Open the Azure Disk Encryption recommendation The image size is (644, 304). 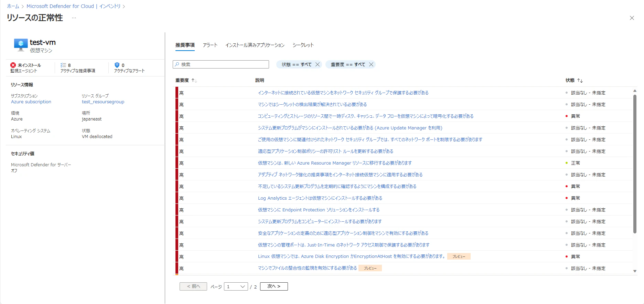pos(352,256)
